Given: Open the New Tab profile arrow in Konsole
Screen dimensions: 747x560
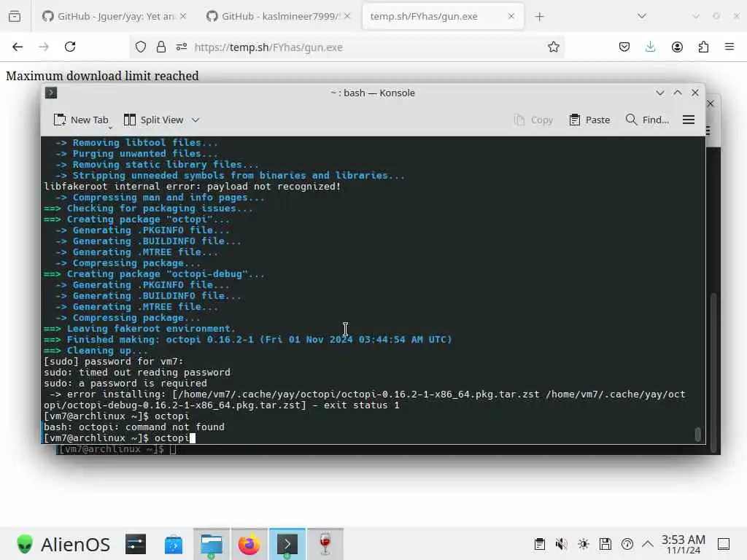Looking at the screenshot, I should [110, 128].
